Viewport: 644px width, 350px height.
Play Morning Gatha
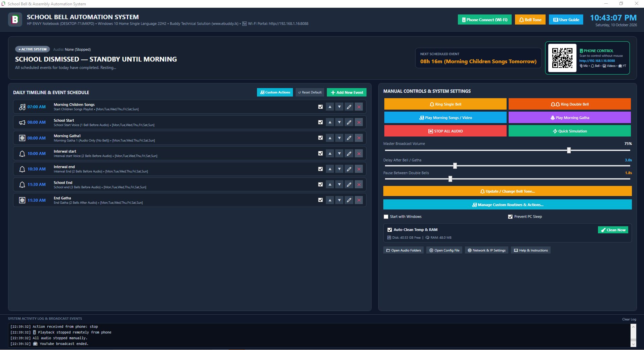[x=569, y=118]
